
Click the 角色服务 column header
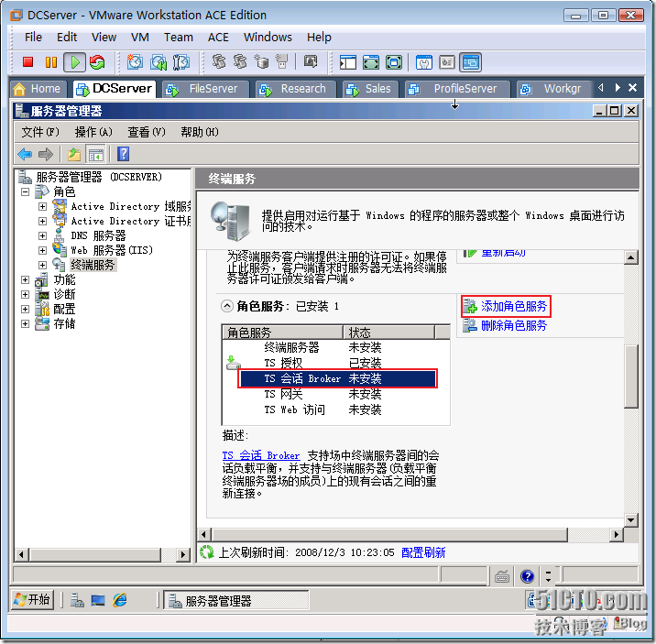[283, 333]
